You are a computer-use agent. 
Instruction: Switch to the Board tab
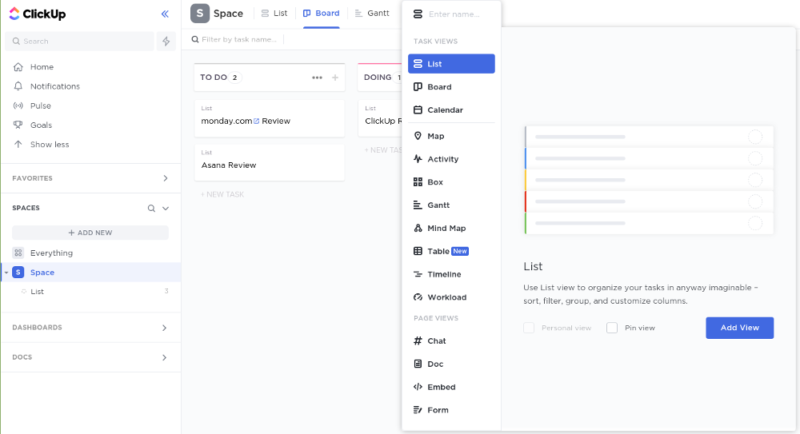(x=321, y=13)
